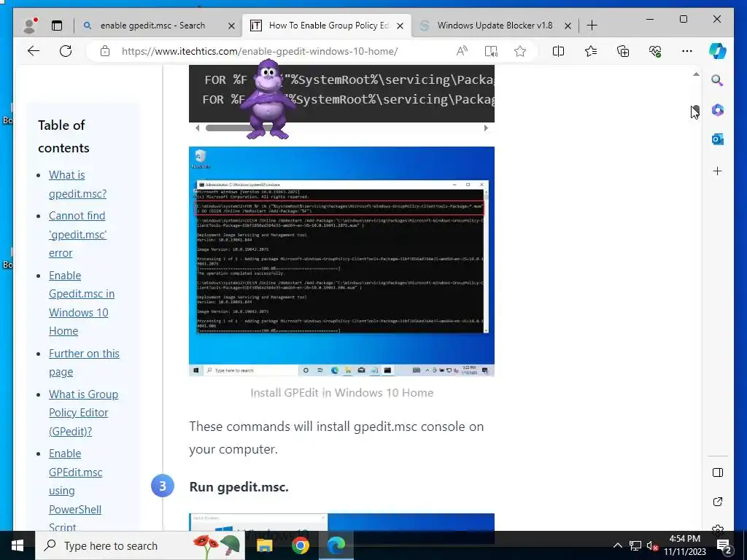Screen dimensions: 747x560
Task: Open Settings and more menu
Action: point(687,51)
